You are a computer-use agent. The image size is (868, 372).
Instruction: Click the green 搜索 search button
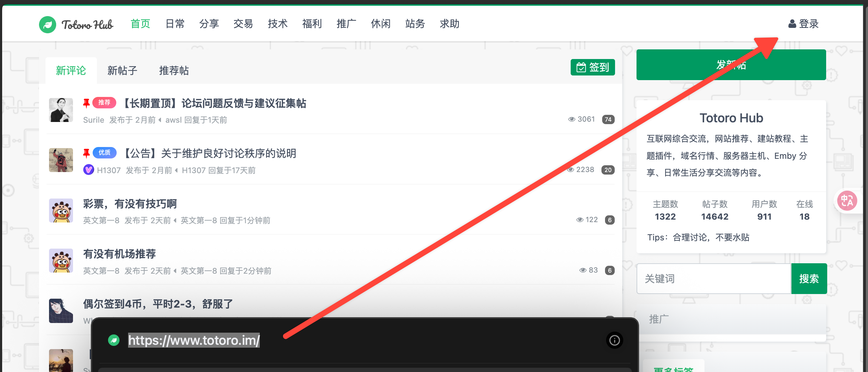click(809, 279)
